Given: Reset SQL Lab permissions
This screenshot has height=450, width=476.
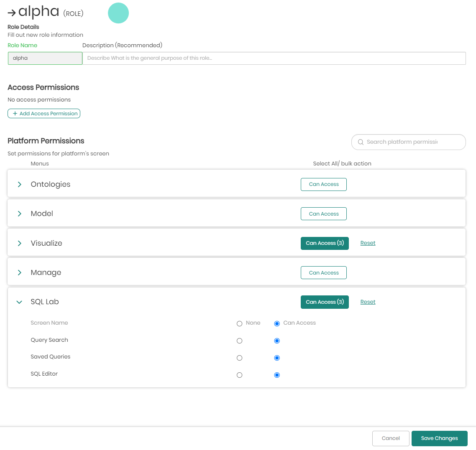Looking at the screenshot, I should pos(368,302).
